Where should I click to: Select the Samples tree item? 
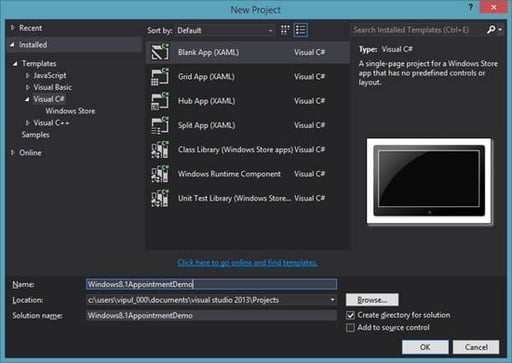tap(36, 135)
